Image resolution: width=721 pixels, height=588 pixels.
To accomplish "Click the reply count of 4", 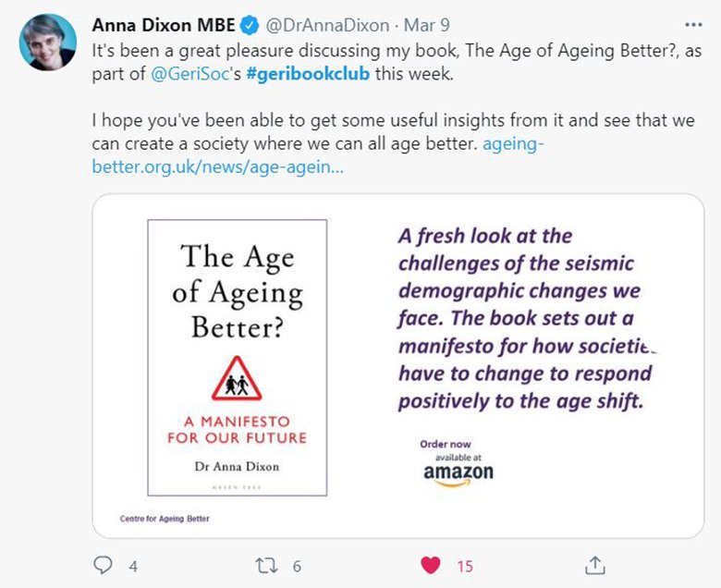I will point(133,566).
